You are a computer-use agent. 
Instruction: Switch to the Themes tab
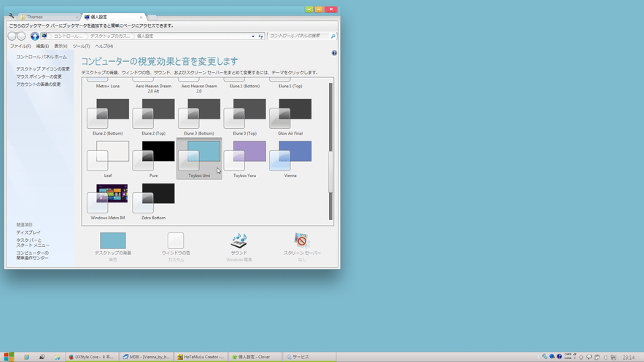48,17
